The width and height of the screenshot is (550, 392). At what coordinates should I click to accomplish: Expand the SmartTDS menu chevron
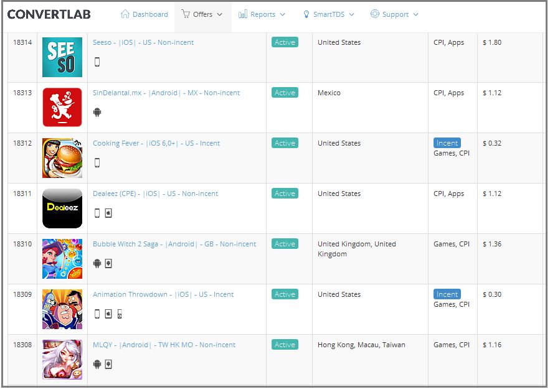[x=351, y=15]
